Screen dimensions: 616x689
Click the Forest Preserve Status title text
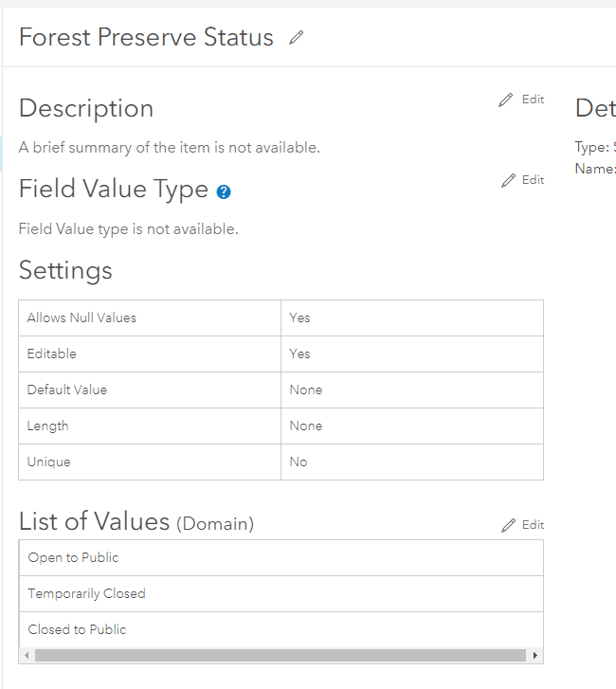pos(146,38)
